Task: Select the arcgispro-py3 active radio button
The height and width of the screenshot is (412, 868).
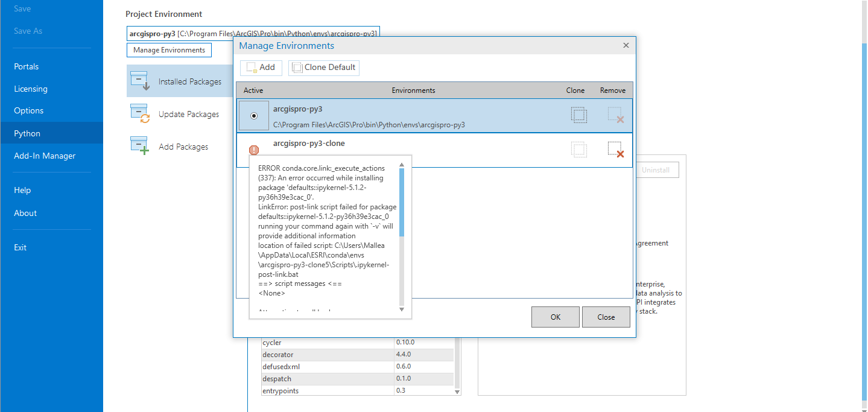Action: pos(253,116)
